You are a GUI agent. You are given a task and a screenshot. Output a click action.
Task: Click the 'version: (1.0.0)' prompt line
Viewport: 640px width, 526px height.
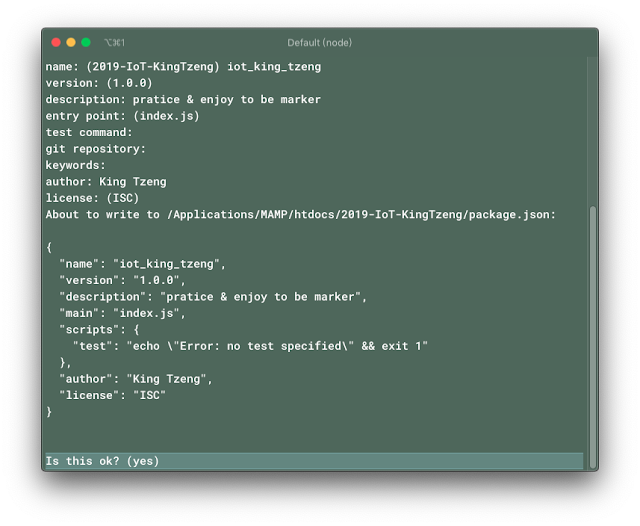tap(99, 83)
